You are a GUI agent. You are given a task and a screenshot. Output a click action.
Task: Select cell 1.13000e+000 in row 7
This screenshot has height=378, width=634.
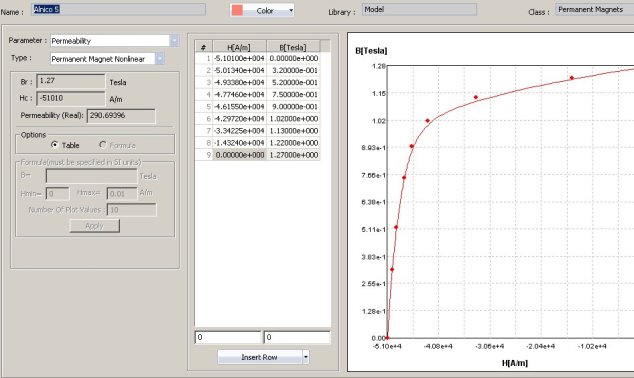point(293,131)
